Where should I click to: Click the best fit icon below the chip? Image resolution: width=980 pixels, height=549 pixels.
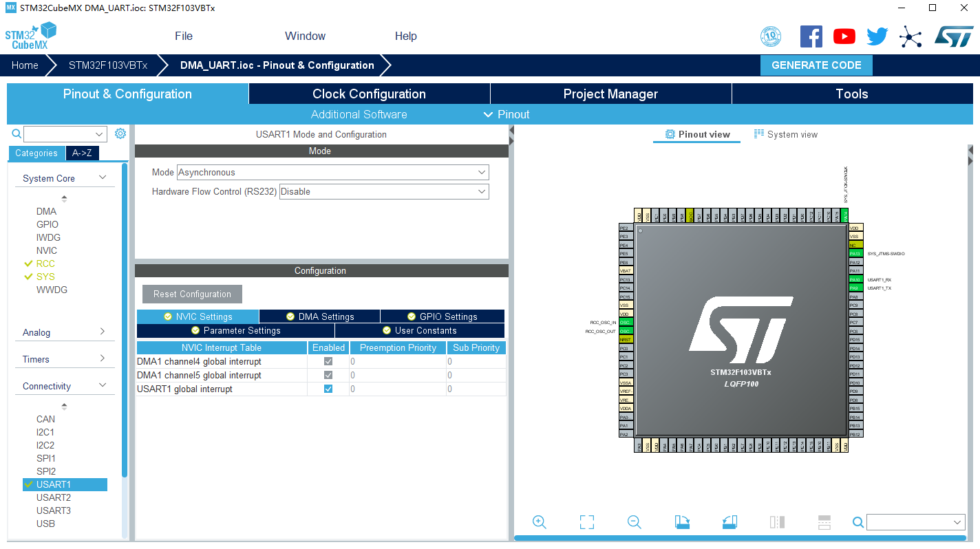tap(587, 521)
